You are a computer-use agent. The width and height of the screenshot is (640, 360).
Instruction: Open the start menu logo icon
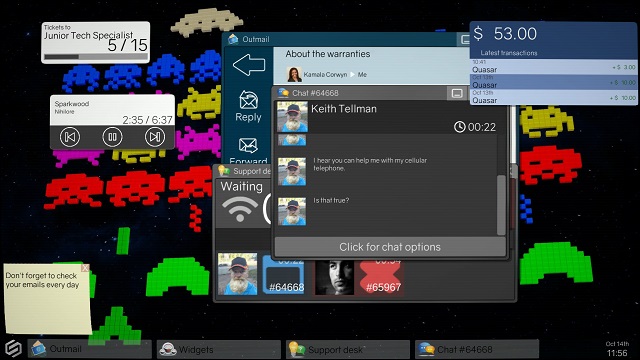(13, 349)
